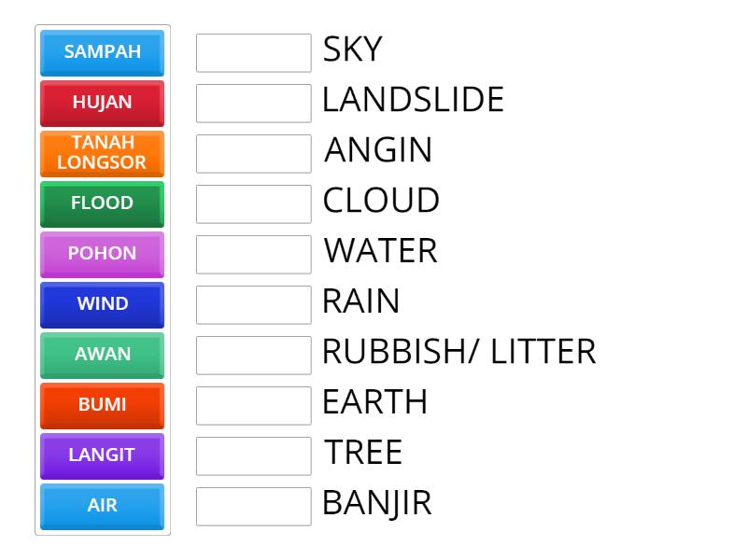Viewport: 747px width, 560px height.
Task: Click the answer box beside TREE
Action: 253,456
